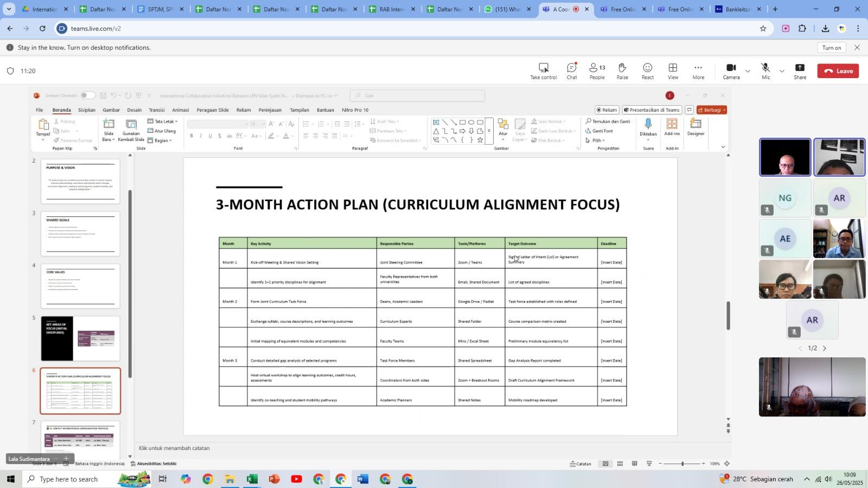This screenshot has width=868, height=488.
Task: Open the React emoji menu
Action: coord(647,70)
